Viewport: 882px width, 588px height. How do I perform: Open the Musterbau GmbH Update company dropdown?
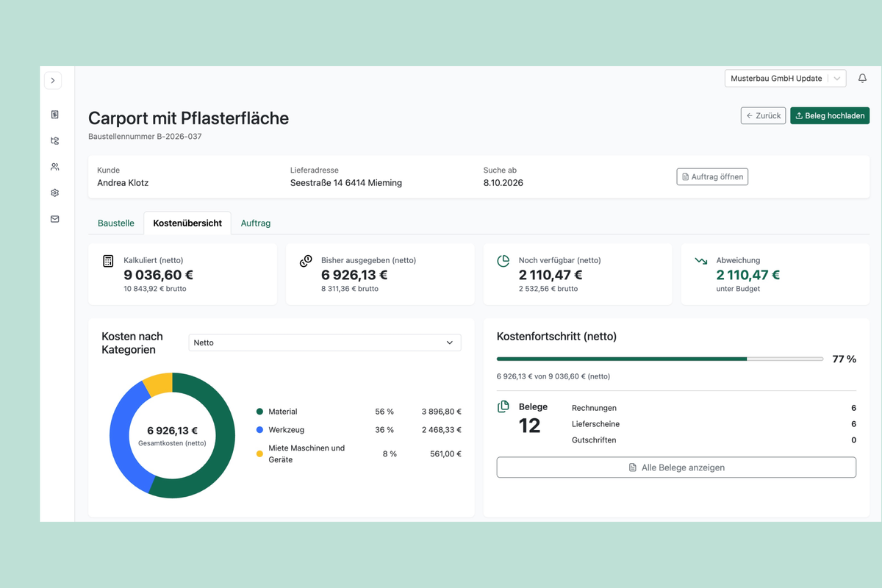click(x=785, y=78)
